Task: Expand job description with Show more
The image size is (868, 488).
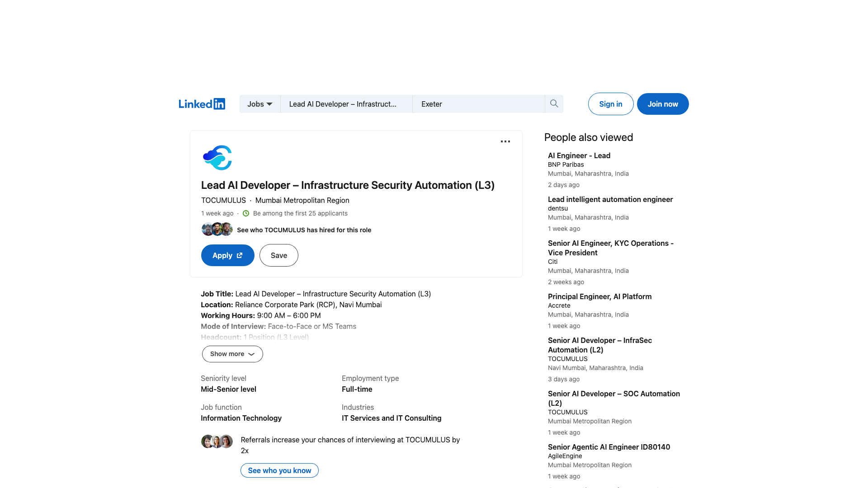Action: click(232, 354)
